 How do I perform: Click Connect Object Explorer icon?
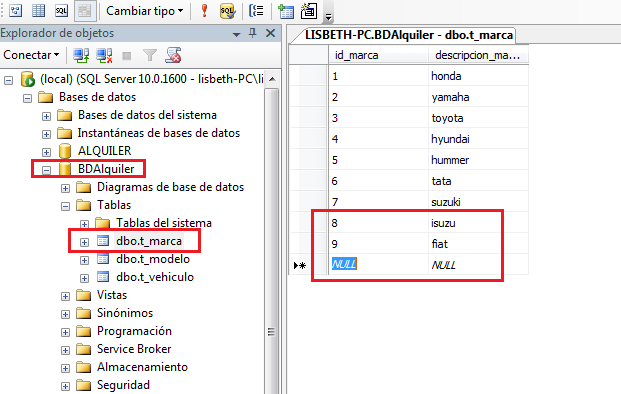81,55
